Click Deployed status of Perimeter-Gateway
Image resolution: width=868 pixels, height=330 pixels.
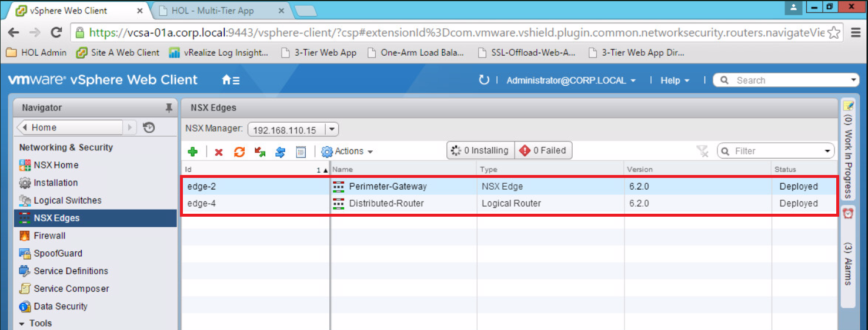click(x=799, y=186)
